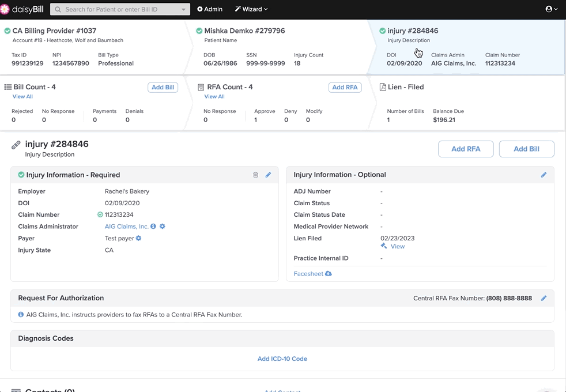Click the green check by Mishka Demko
Screen dimensions: 566x392
point(199,31)
